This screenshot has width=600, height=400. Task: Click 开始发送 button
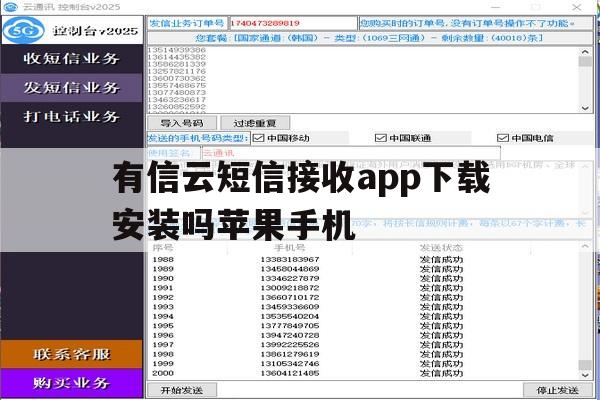coord(182,390)
